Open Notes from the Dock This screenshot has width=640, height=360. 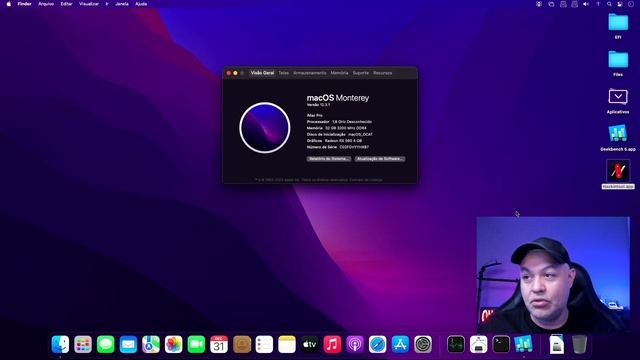click(x=287, y=344)
